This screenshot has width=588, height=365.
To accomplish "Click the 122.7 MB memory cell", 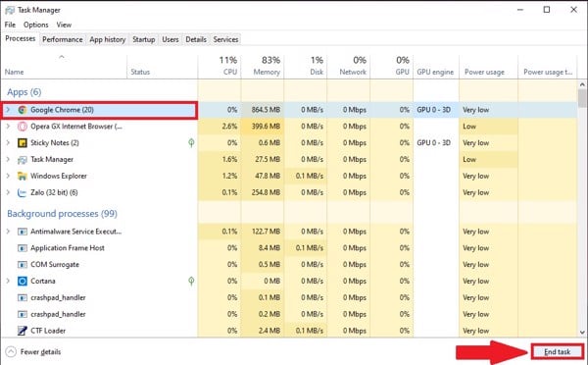I will point(263,232).
